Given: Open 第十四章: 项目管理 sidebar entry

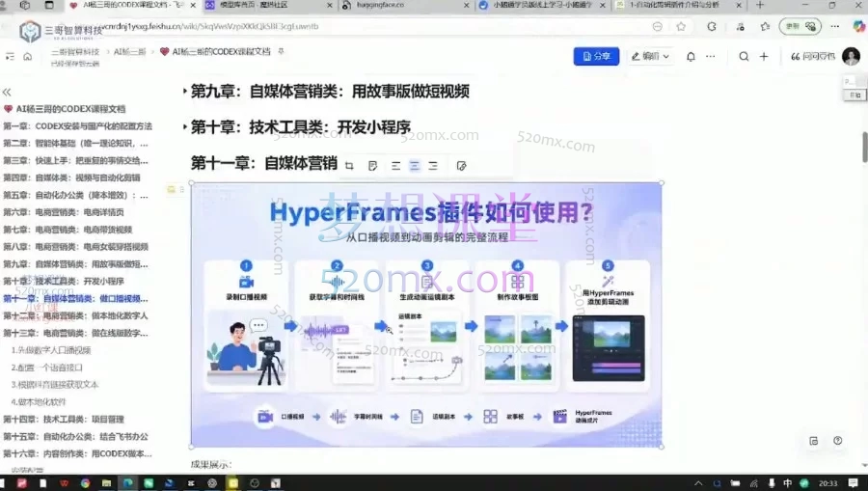Looking at the screenshot, I should tap(64, 419).
